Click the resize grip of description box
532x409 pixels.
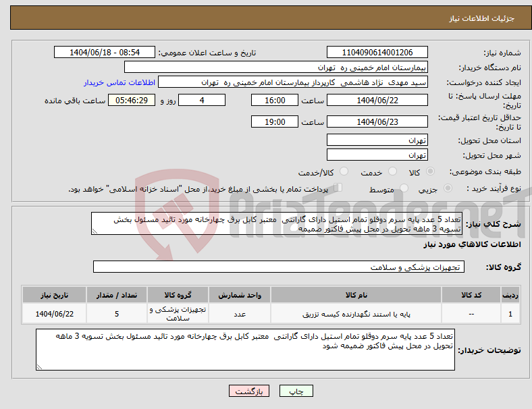click(95, 231)
